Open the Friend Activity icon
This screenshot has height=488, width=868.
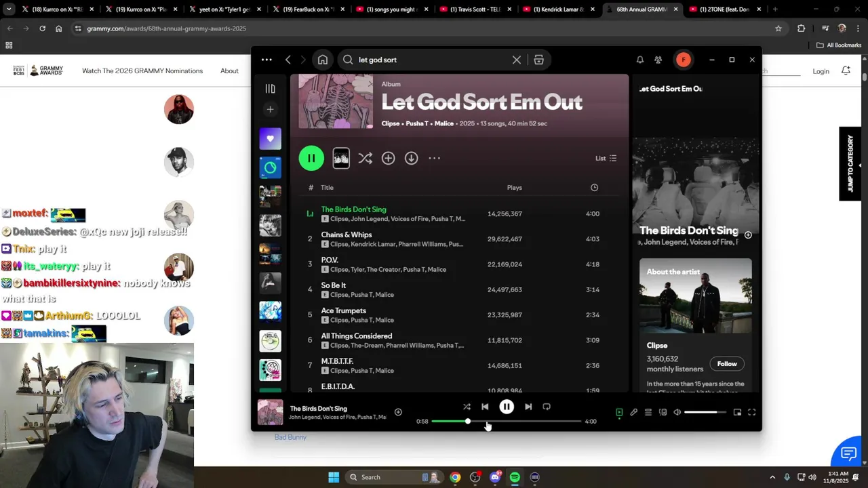coord(658,60)
